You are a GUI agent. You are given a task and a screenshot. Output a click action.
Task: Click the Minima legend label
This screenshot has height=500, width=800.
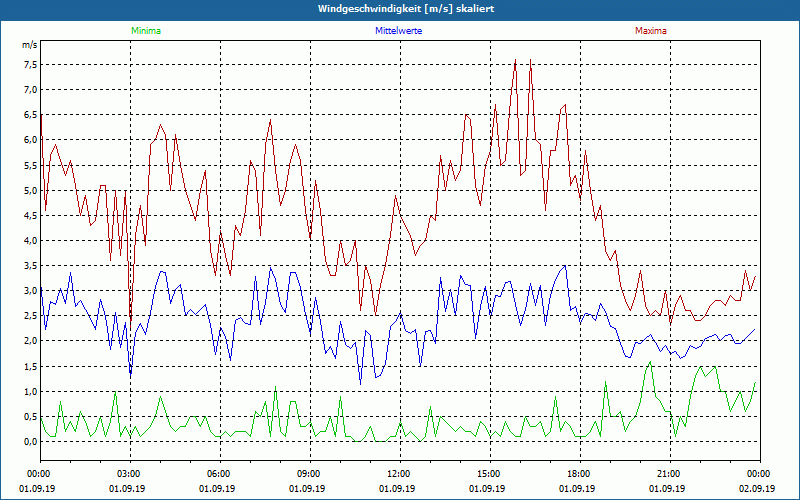point(146,31)
